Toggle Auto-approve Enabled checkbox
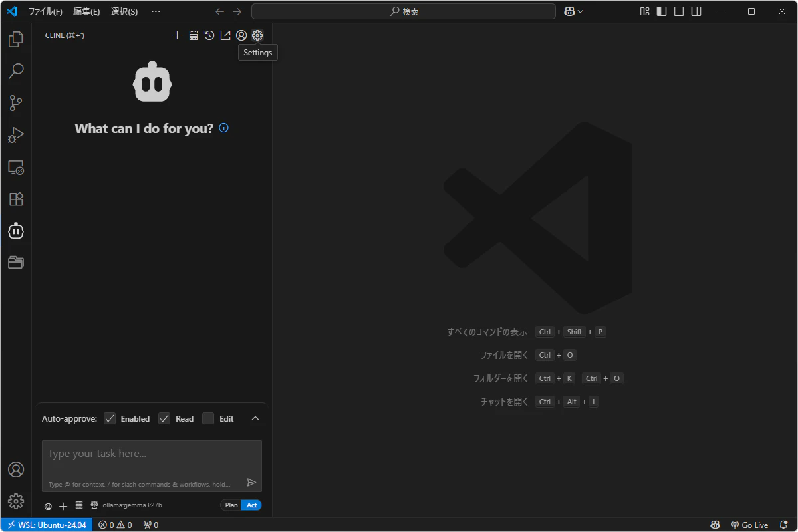The image size is (798, 532). click(110, 418)
